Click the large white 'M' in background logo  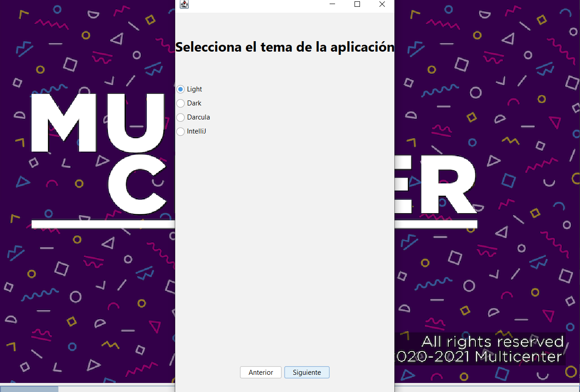(x=63, y=122)
